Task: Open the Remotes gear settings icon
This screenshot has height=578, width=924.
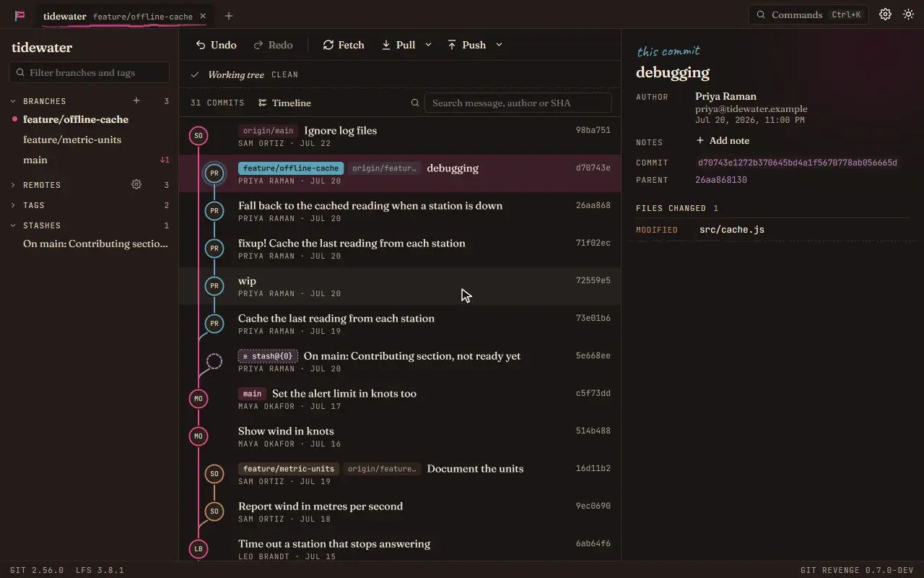Action: click(x=136, y=185)
